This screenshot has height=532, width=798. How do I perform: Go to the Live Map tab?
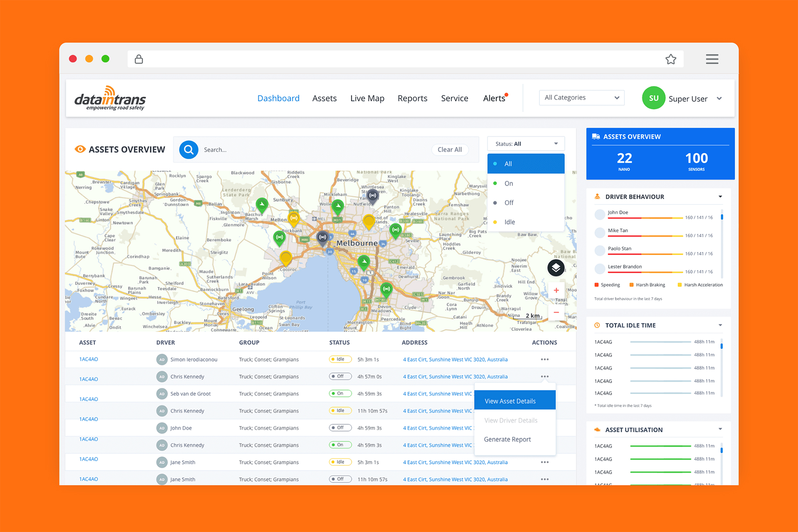point(367,98)
